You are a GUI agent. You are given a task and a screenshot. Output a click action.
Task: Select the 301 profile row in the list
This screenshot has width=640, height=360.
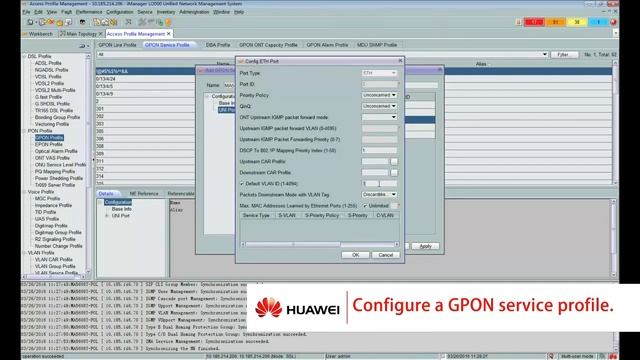[145, 109]
